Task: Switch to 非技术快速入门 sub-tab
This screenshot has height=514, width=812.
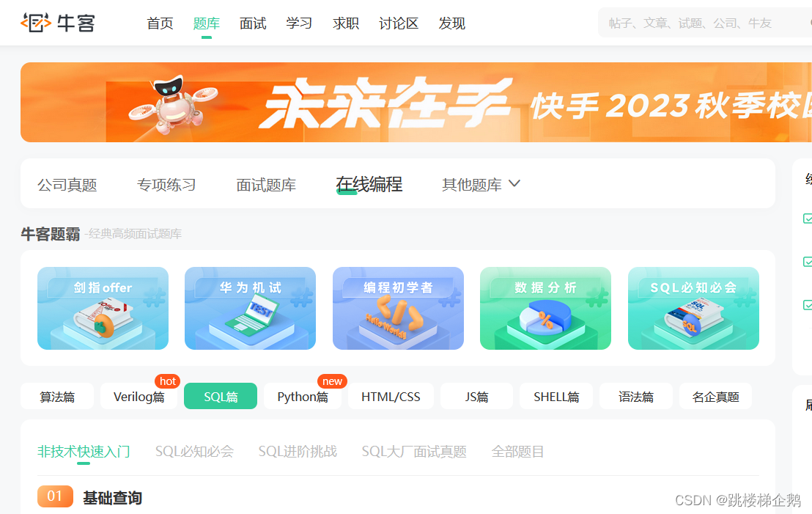Action: tap(84, 451)
